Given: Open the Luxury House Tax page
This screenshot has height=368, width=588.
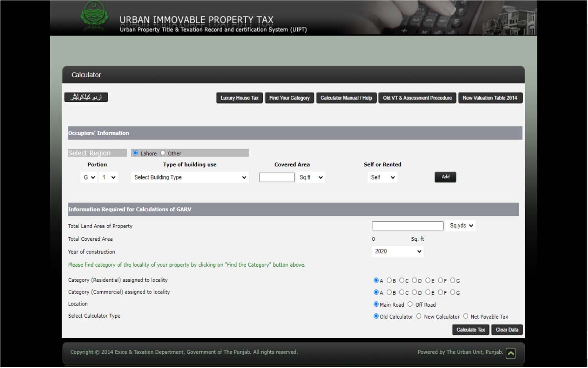Looking at the screenshot, I should click(239, 98).
